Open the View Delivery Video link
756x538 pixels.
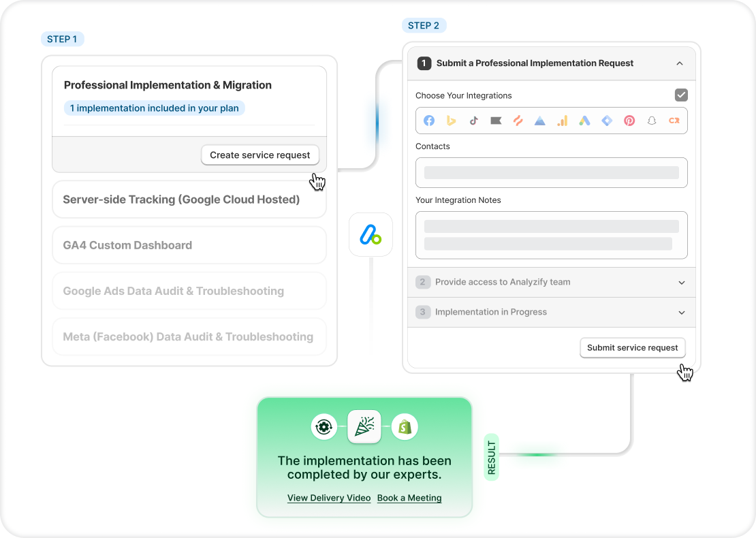click(x=329, y=498)
